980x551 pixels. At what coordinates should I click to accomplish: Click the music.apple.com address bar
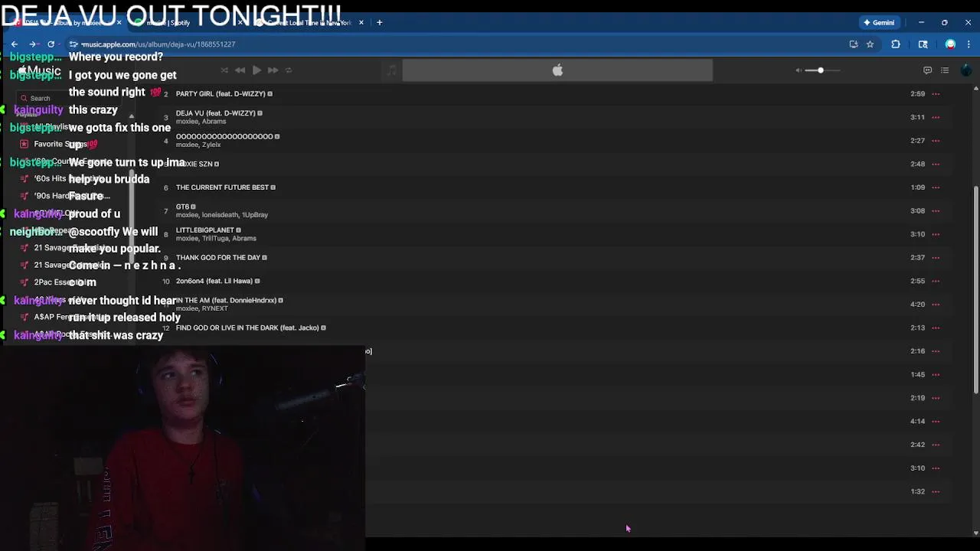click(x=459, y=44)
